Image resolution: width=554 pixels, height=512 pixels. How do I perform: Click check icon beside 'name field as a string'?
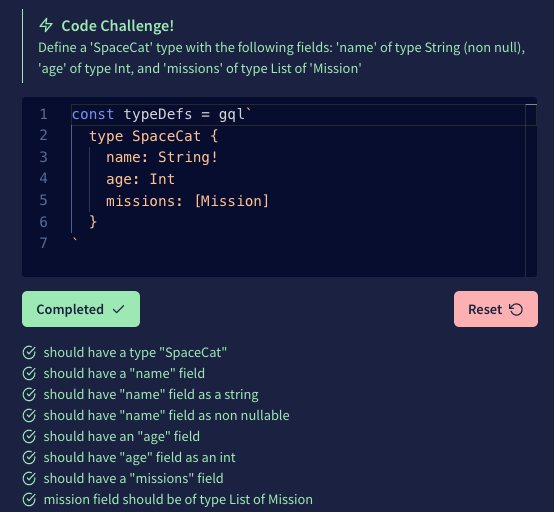(29, 395)
